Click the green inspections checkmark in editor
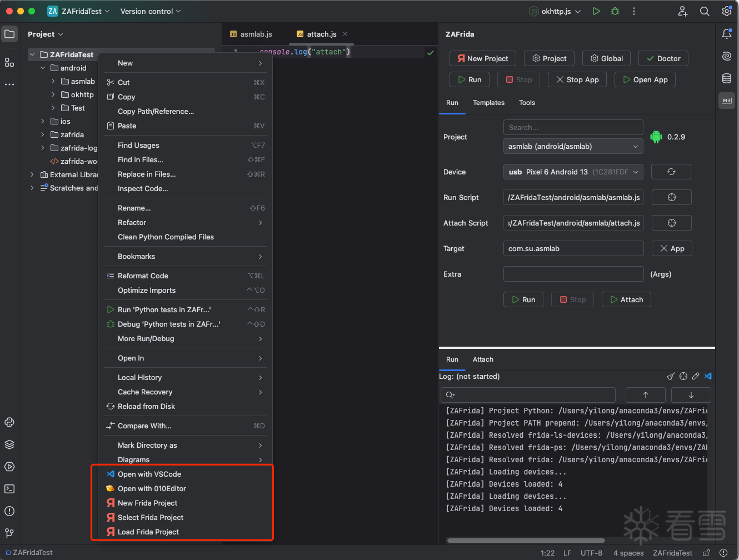Viewport: 739px width, 560px height. pyautogui.click(x=431, y=52)
